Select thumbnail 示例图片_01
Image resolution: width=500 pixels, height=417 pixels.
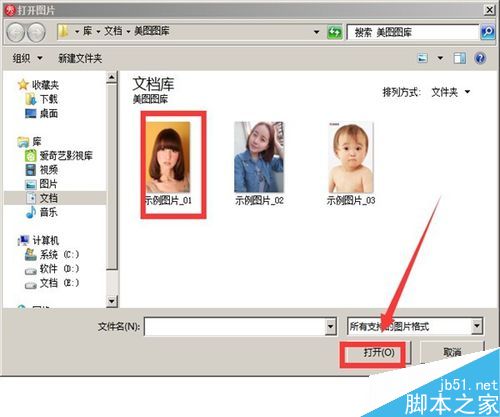(168, 163)
